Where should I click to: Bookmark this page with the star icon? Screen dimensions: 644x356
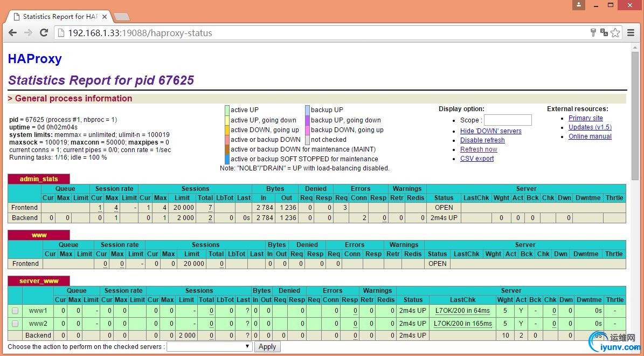tap(615, 33)
